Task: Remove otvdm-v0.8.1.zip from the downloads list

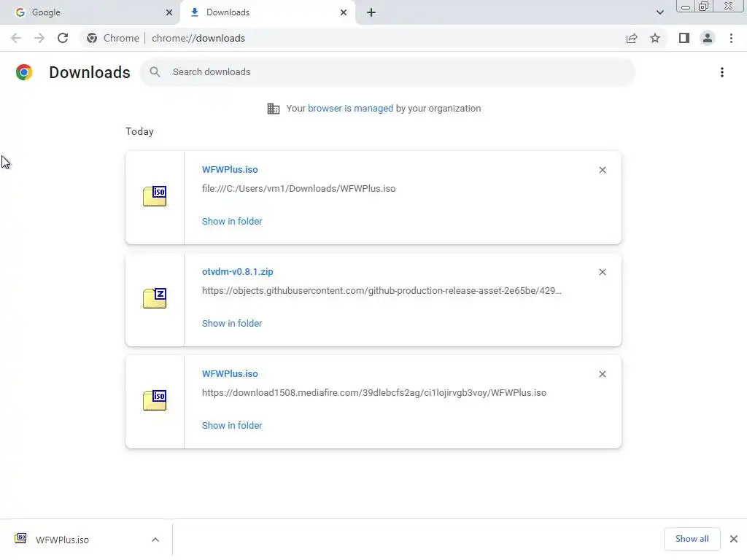Action: pos(603,272)
